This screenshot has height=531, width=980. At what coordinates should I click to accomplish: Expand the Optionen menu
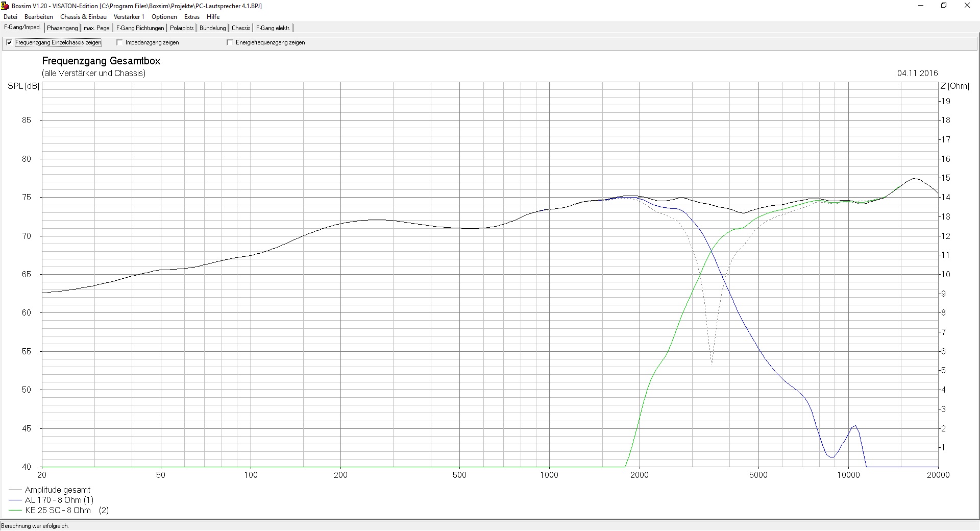164,17
